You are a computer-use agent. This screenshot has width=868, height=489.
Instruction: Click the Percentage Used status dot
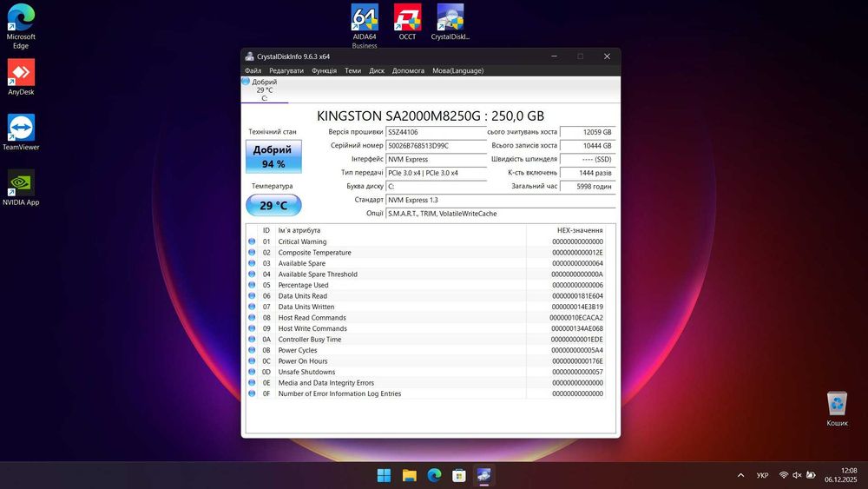point(252,285)
